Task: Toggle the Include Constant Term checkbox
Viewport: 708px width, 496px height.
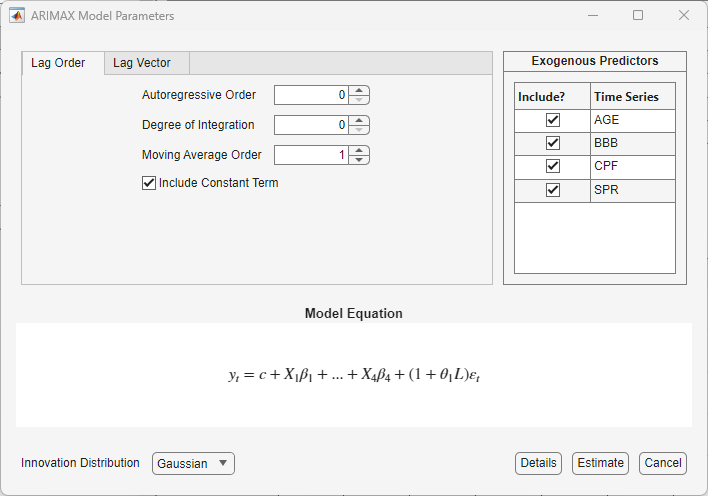Action: point(149,183)
